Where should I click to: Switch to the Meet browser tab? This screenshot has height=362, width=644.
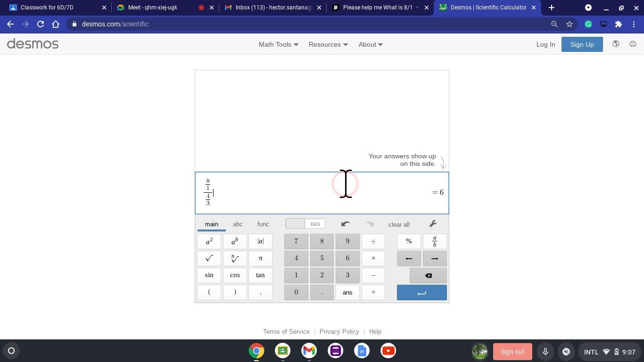click(x=164, y=8)
